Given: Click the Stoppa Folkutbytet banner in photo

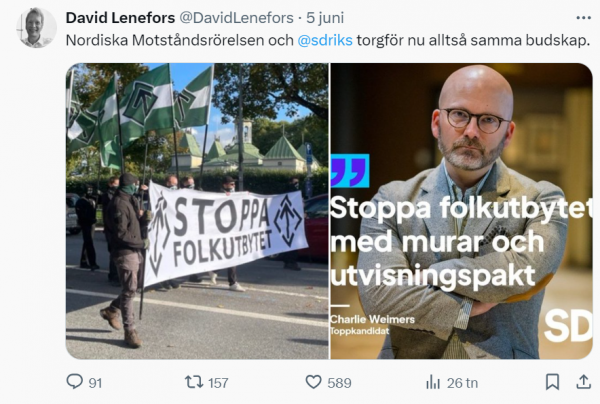Looking at the screenshot, I should coord(225,235).
